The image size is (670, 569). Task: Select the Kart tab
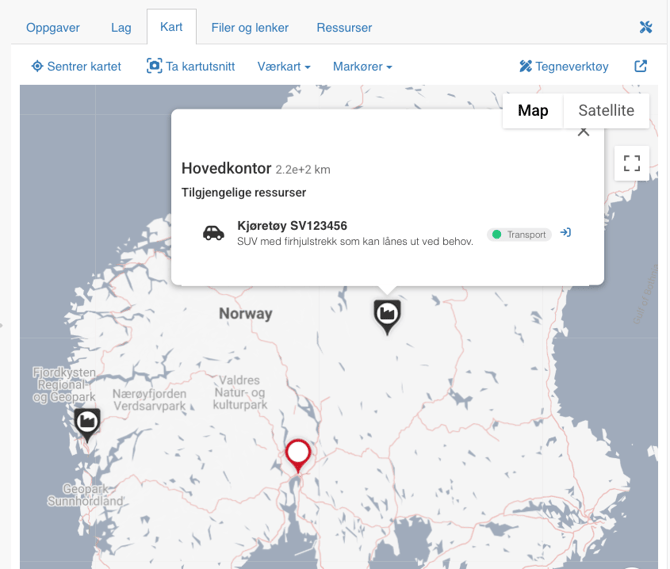coord(171,27)
